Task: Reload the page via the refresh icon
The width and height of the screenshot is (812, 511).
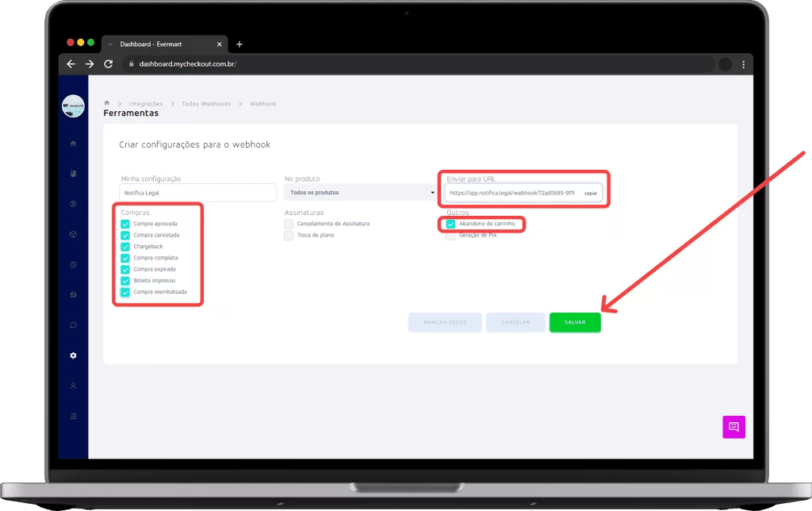Action: (109, 64)
